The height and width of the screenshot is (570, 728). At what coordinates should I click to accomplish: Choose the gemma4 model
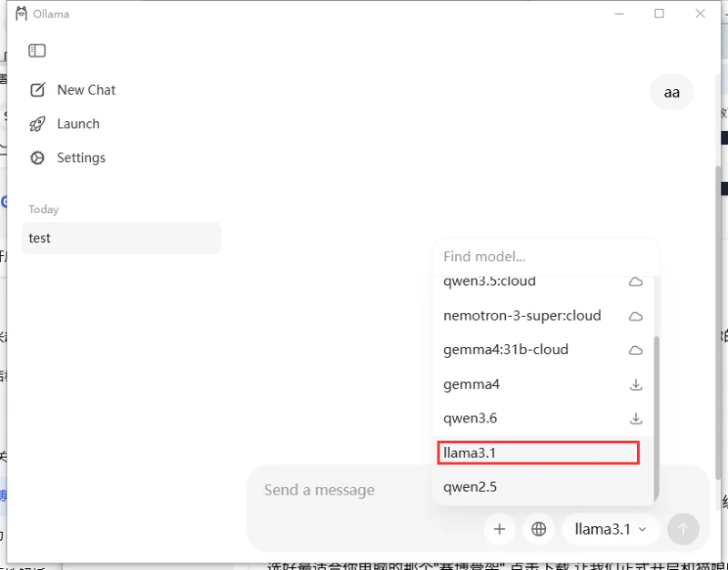[542, 384]
